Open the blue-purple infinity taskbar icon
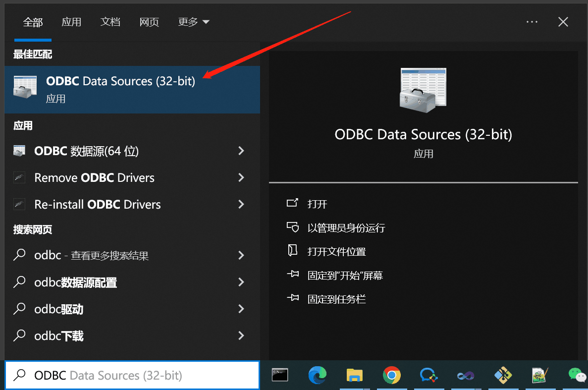The height and width of the screenshot is (390, 588). pyautogui.click(x=466, y=375)
